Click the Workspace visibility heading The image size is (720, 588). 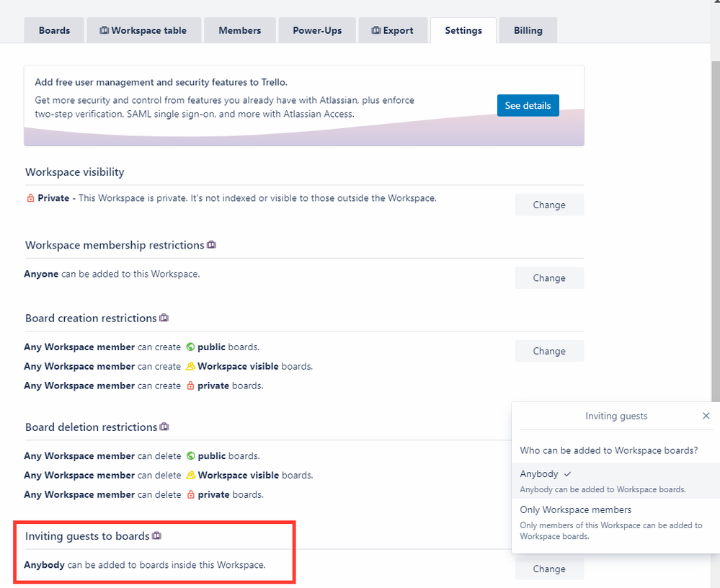tap(75, 171)
